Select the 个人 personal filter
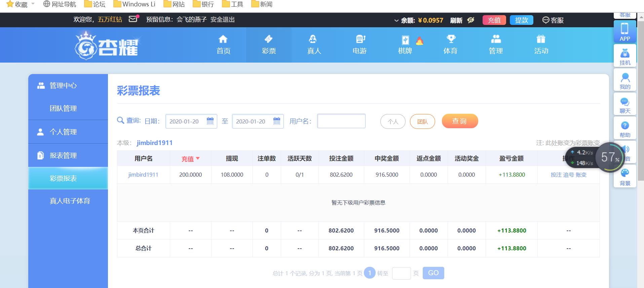Image resolution: width=644 pixels, height=288 pixels. point(393,121)
